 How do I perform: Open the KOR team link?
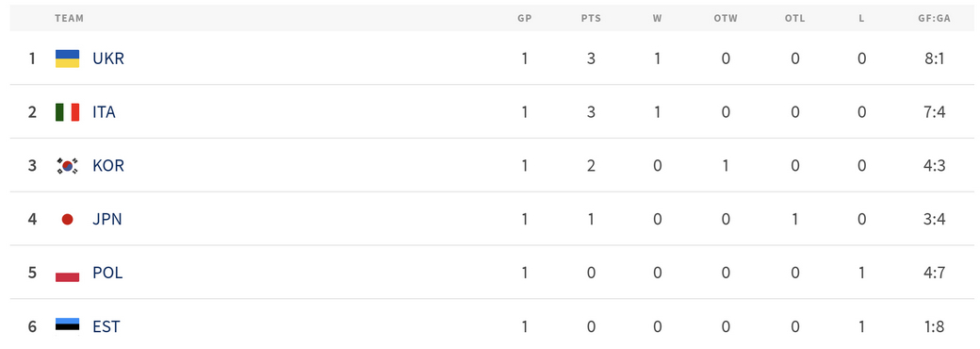108,166
